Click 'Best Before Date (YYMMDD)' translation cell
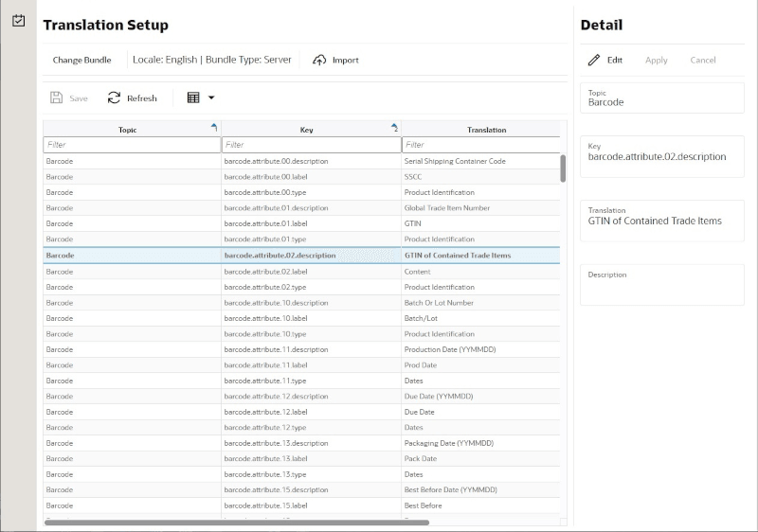This screenshot has width=758, height=532. (480, 490)
